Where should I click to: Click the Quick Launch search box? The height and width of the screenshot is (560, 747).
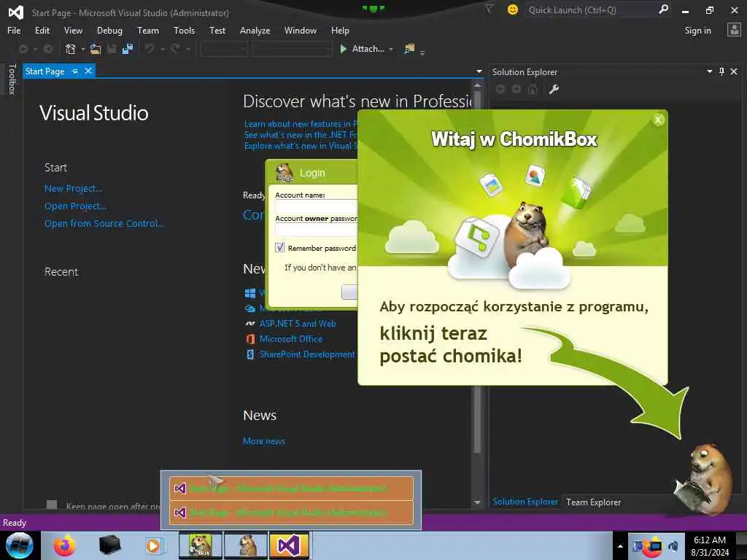coord(591,9)
